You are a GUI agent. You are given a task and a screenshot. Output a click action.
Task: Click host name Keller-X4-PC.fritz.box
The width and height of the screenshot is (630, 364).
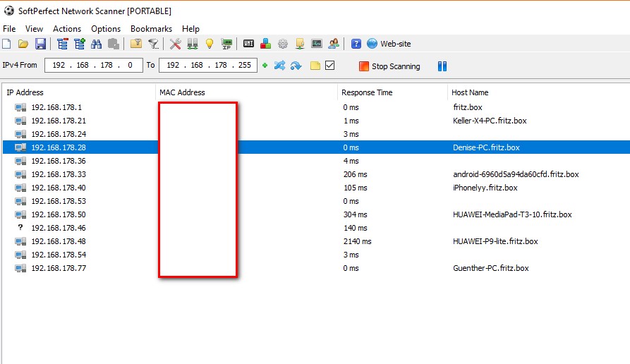point(490,121)
